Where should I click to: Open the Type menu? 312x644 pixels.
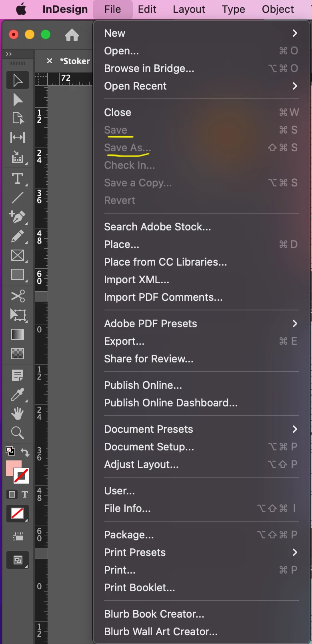[x=234, y=9]
